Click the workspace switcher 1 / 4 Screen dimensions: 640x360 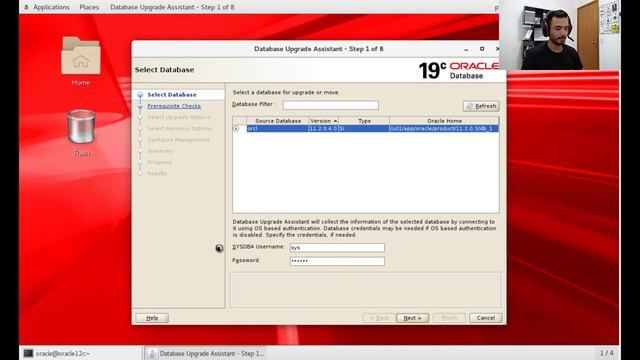[607, 353]
